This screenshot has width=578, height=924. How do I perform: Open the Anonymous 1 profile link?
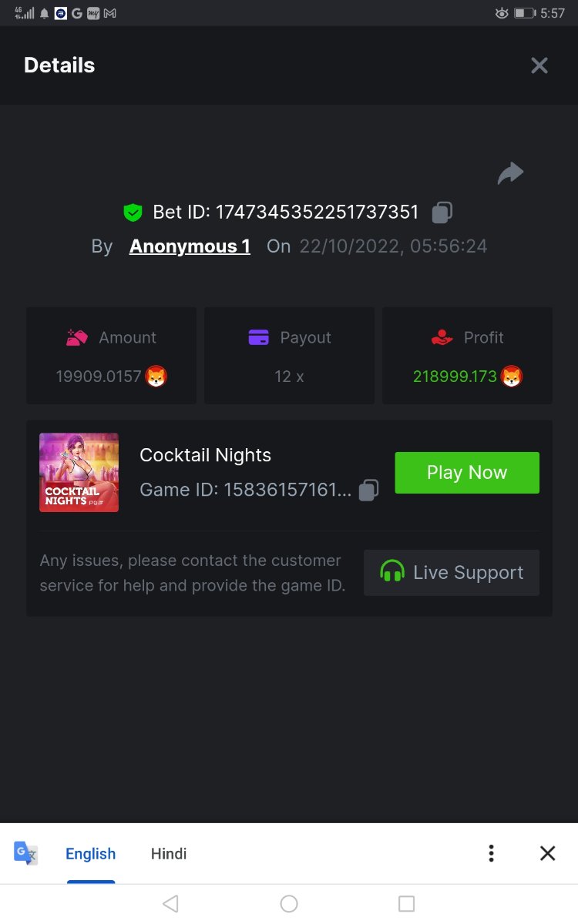pyautogui.click(x=190, y=246)
